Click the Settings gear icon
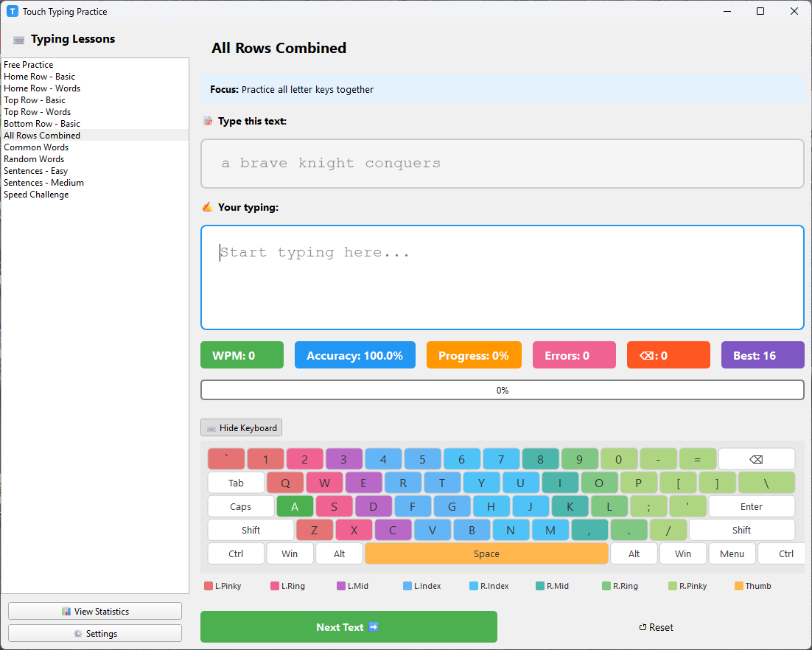This screenshot has width=812, height=650. [x=78, y=633]
